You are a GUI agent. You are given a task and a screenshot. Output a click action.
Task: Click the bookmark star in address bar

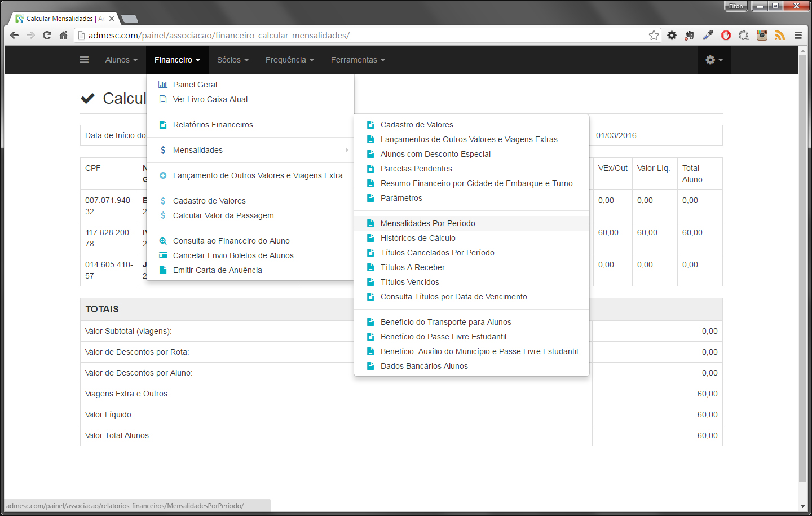tap(654, 36)
